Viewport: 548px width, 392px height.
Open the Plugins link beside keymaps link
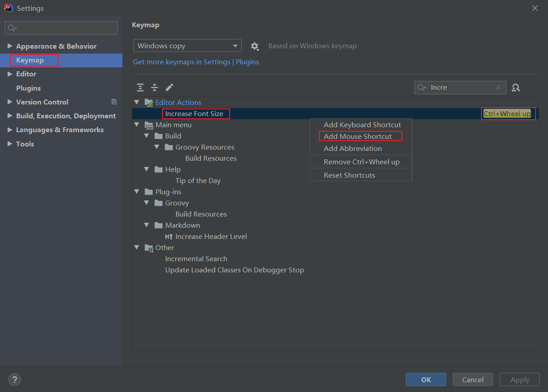click(247, 62)
